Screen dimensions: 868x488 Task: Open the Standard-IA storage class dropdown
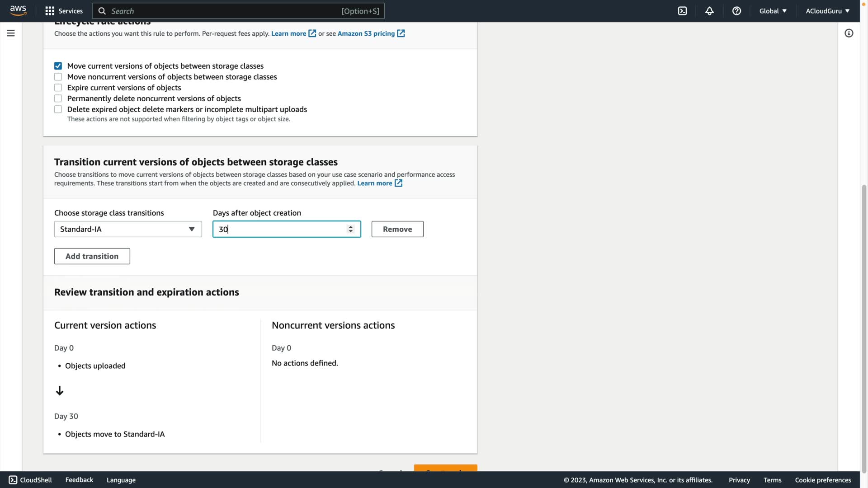128,229
